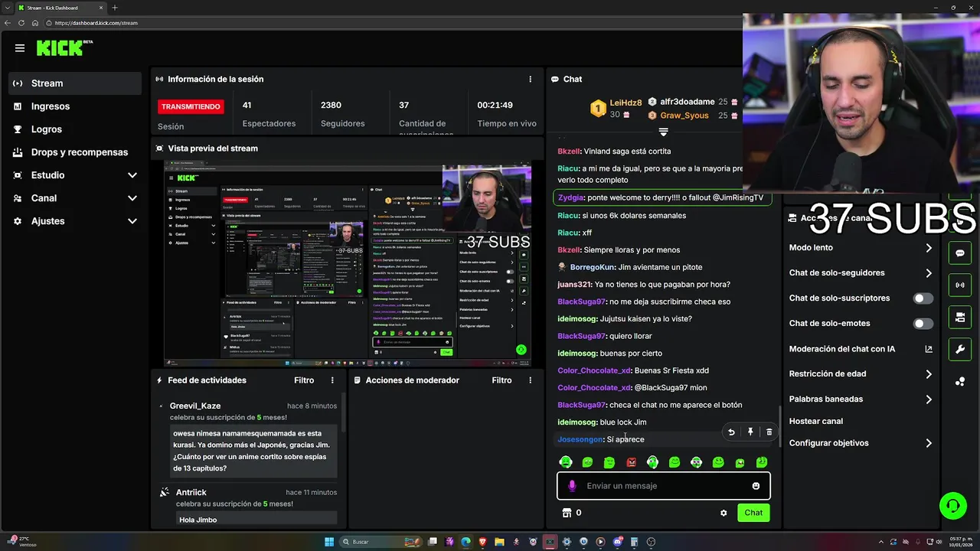Open the Información de la sesión options menu
The height and width of the screenshot is (551, 980).
tap(530, 79)
